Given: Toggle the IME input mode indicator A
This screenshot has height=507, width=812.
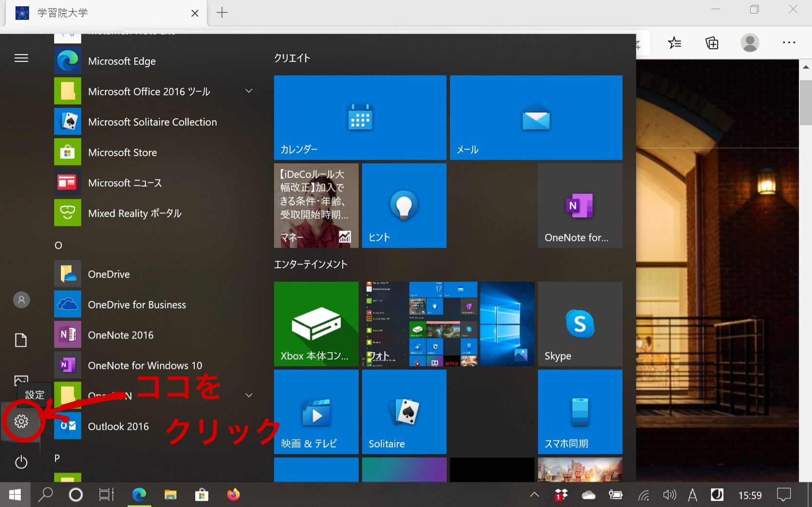Looking at the screenshot, I should point(692,495).
